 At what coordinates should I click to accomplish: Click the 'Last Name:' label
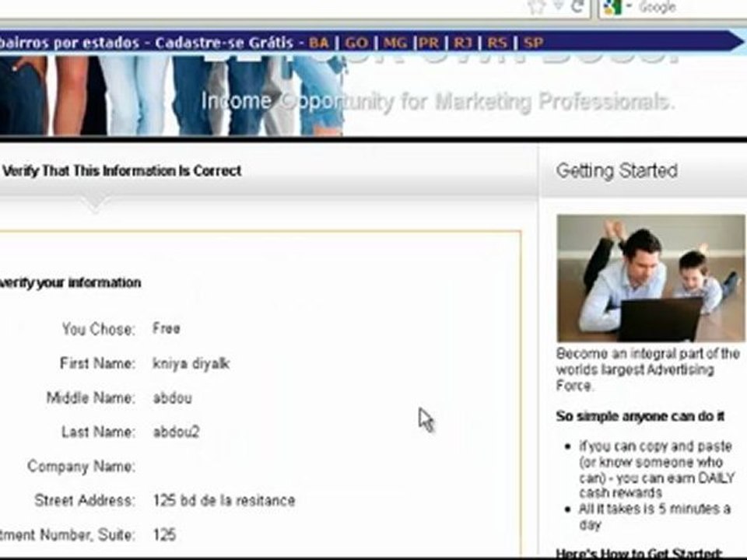(99, 432)
